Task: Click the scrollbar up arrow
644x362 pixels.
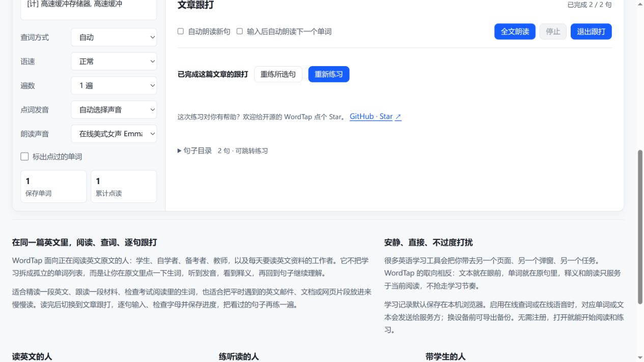Action: (x=640, y=4)
